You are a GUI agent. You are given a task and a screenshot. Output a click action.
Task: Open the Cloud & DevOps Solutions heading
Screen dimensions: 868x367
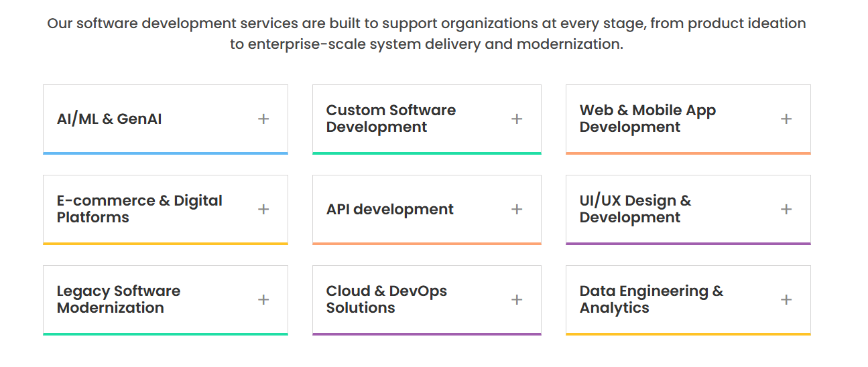(x=386, y=299)
